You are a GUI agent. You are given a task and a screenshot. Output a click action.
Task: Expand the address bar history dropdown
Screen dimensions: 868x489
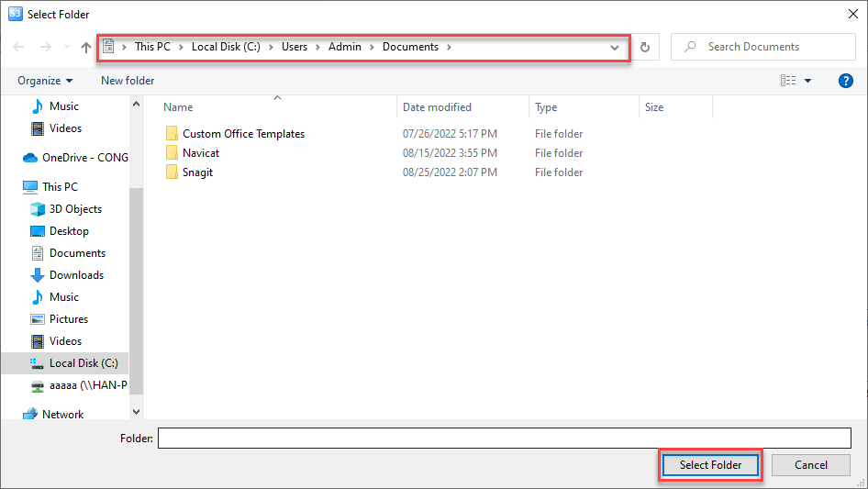point(615,48)
